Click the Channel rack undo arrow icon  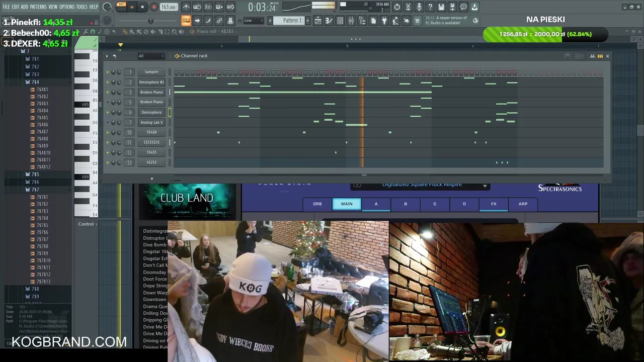click(114, 56)
